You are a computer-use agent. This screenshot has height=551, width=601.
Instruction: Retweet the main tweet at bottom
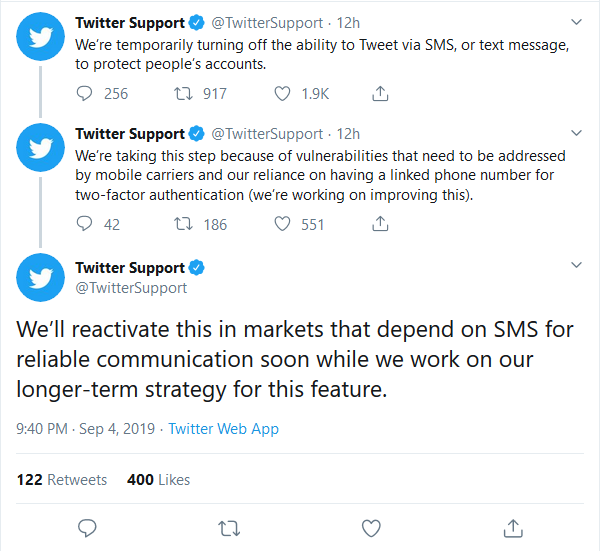(229, 527)
